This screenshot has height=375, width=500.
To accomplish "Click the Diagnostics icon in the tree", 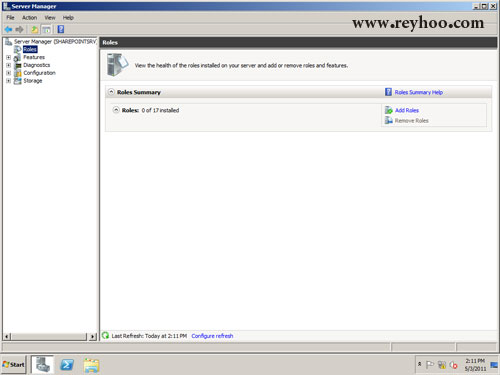I will click(18, 65).
